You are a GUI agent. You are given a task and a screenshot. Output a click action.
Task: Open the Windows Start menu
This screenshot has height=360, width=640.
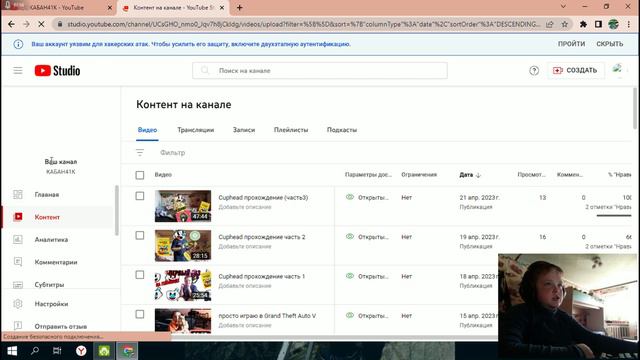pos(12,351)
